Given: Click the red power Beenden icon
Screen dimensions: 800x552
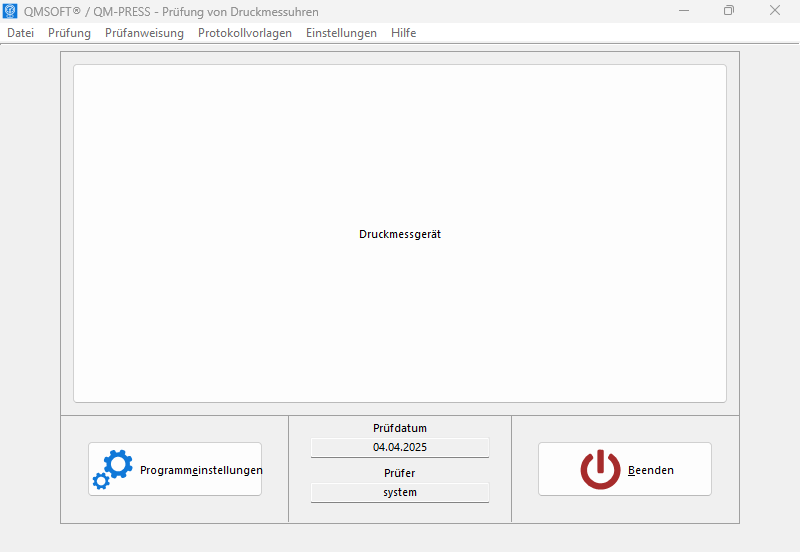Looking at the screenshot, I should [x=601, y=469].
